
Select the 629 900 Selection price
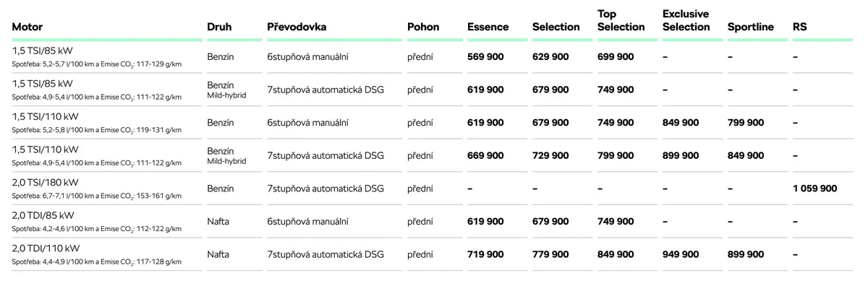click(550, 56)
